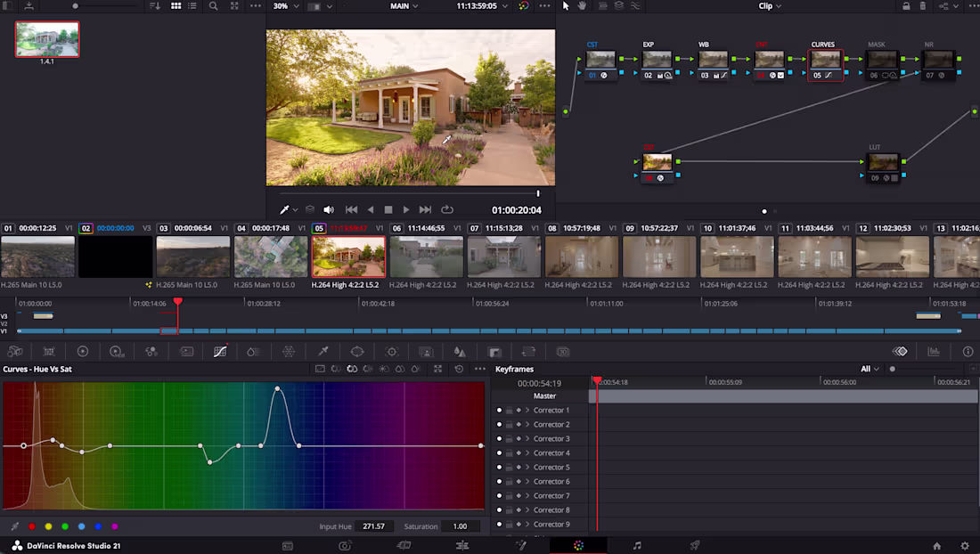Open the Clip node mode dropdown
Screen dimensions: 980x554
click(x=770, y=5)
